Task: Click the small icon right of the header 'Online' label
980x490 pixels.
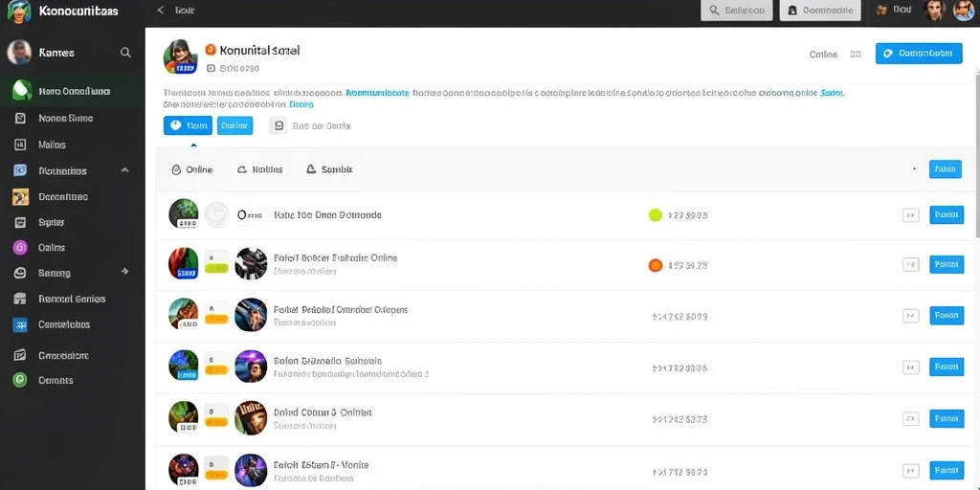Action: coord(856,55)
